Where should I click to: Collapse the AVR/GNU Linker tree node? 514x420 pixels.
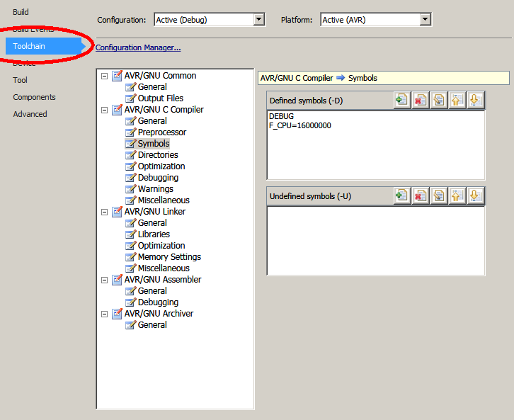click(104, 212)
